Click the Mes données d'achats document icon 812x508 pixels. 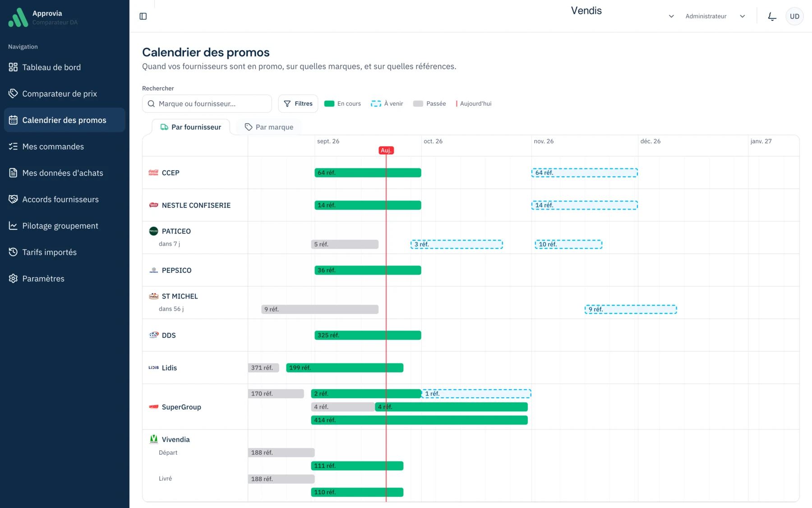tap(13, 173)
